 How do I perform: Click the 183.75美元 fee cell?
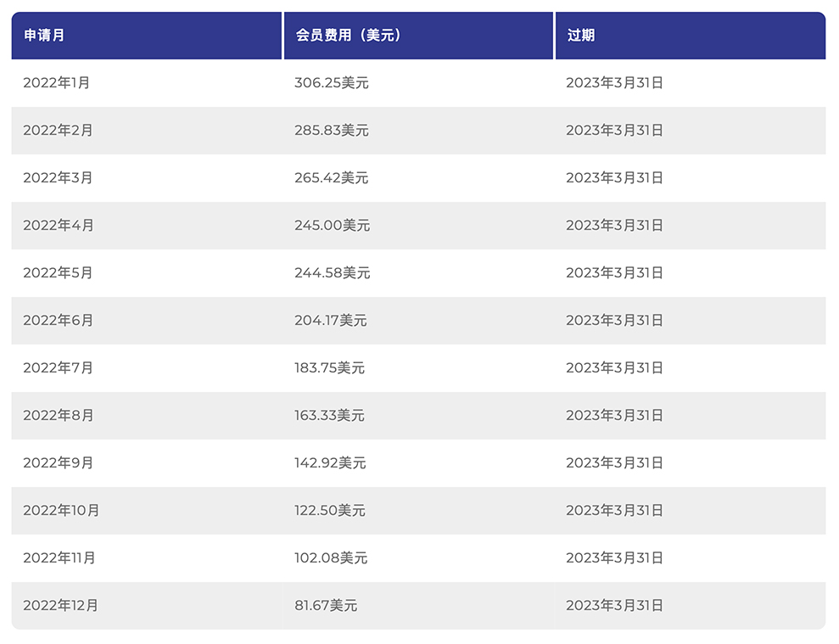point(329,368)
